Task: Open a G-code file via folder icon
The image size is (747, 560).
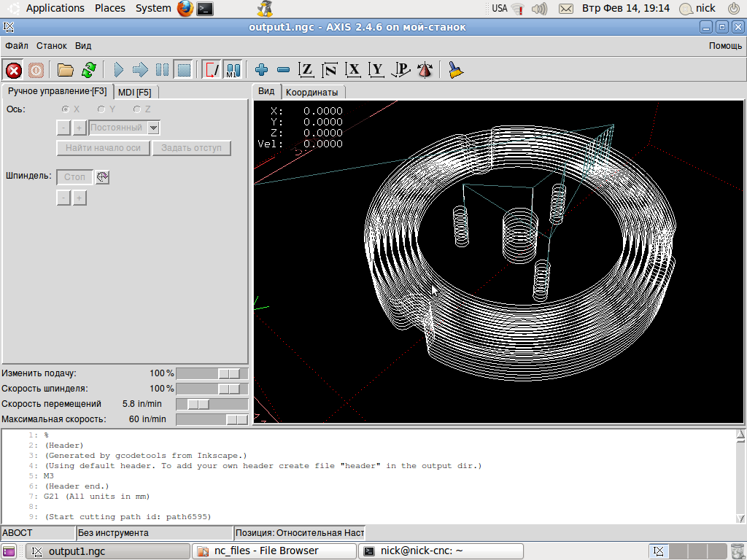Action: pos(66,70)
